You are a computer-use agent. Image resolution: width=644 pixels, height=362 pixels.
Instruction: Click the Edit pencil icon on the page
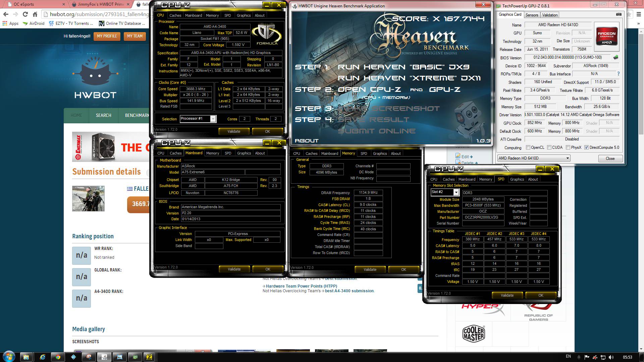pyautogui.click(x=458, y=156)
